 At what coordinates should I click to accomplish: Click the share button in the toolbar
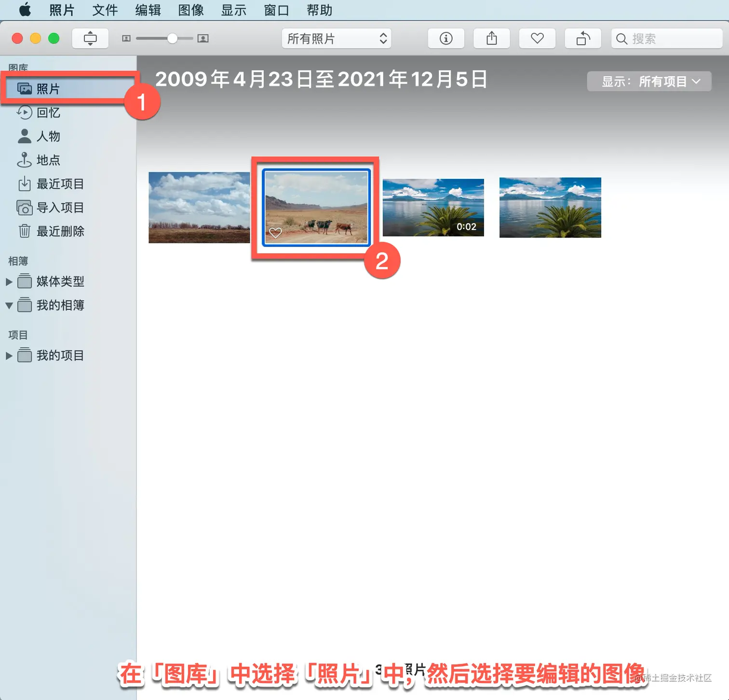point(492,39)
